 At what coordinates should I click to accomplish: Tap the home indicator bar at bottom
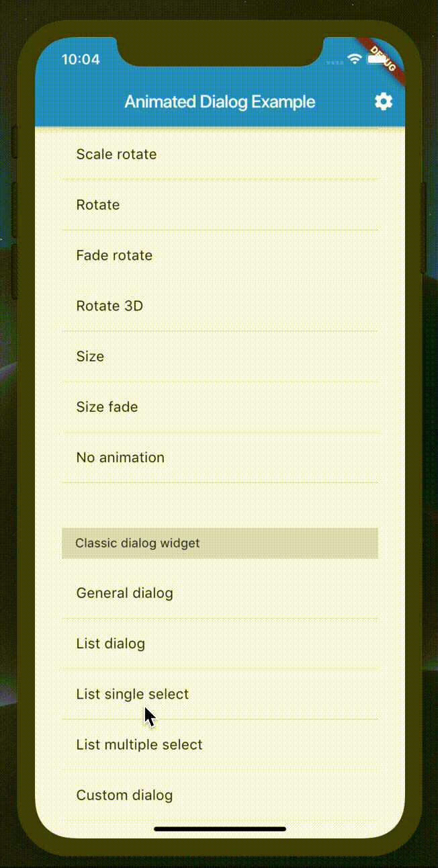[220, 830]
